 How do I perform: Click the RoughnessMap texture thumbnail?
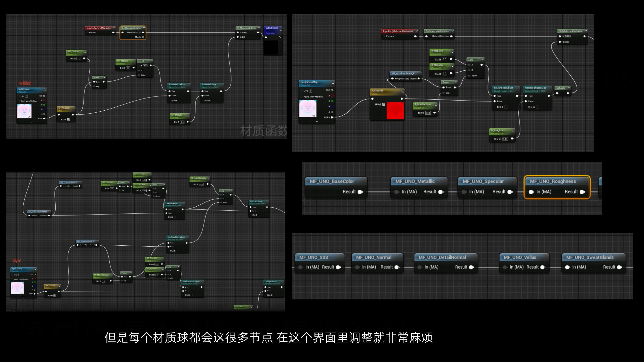[308, 109]
